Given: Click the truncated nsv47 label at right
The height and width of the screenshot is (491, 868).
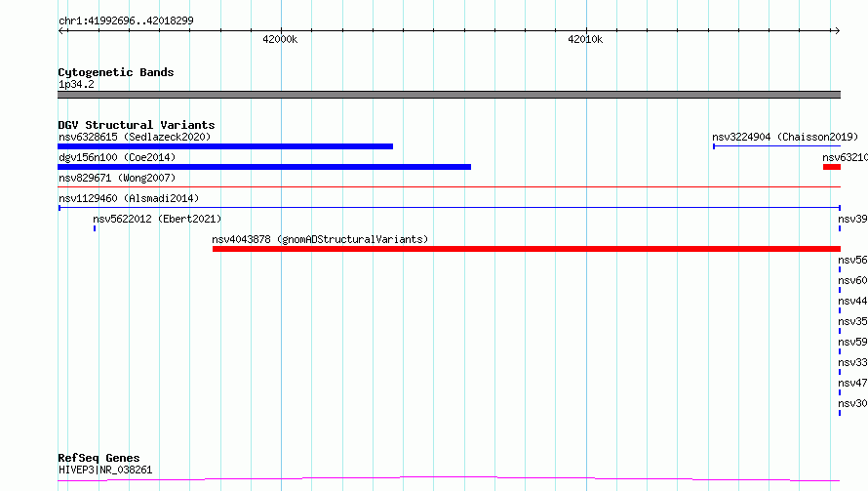Looking at the screenshot, I should [x=852, y=383].
